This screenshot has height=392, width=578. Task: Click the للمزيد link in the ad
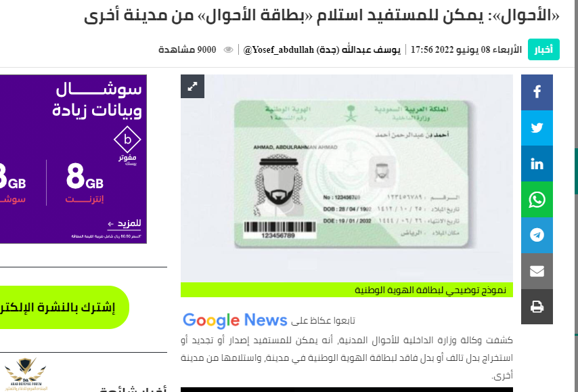click(x=125, y=223)
